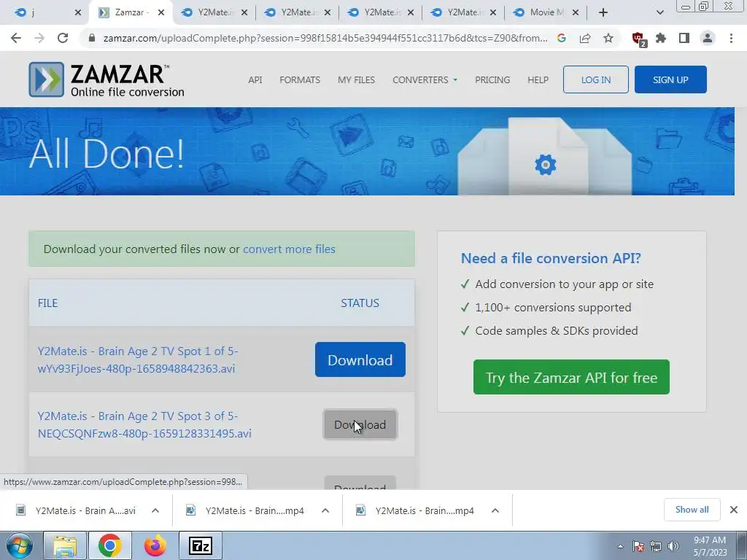
Task: Go back to previous page
Action: (x=16, y=38)
